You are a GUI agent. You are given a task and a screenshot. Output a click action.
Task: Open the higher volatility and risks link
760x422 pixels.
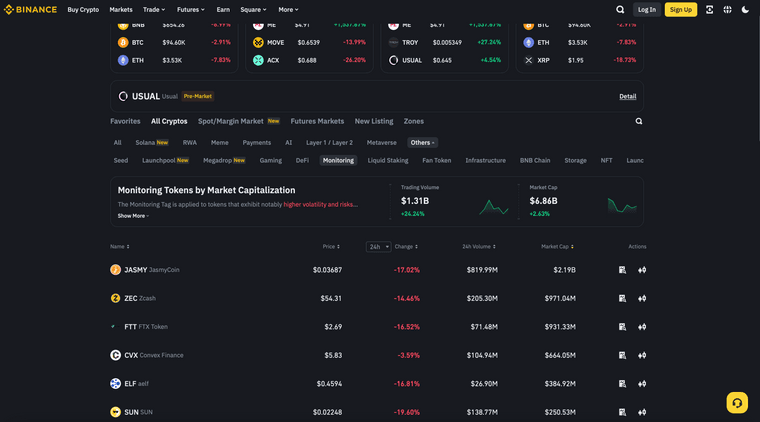click(x=320, y=204)
